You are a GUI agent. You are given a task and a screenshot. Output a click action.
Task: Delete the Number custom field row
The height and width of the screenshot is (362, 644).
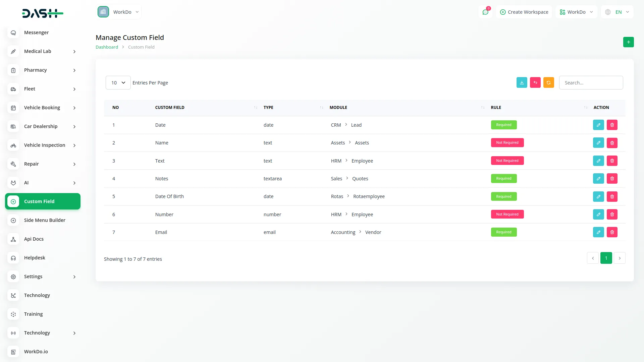point(612,215)
